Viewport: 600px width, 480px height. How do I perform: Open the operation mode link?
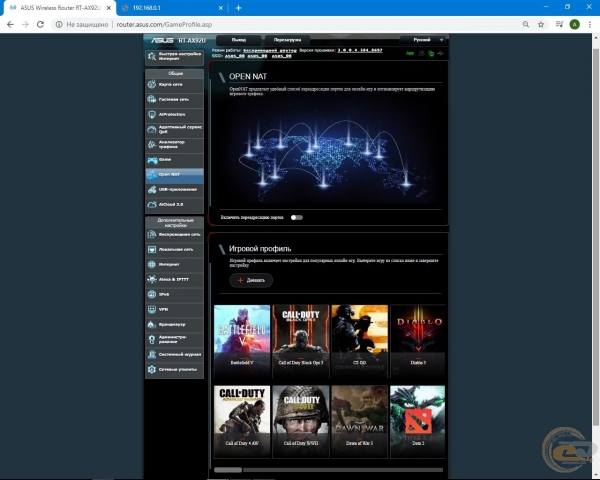[x=270, y=50]
